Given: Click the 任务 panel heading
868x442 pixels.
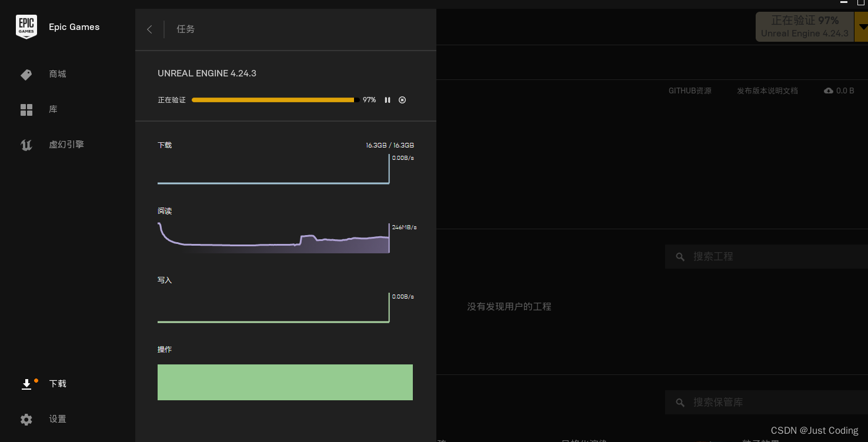Looking at the screenshot, I should tap(186, 29).
